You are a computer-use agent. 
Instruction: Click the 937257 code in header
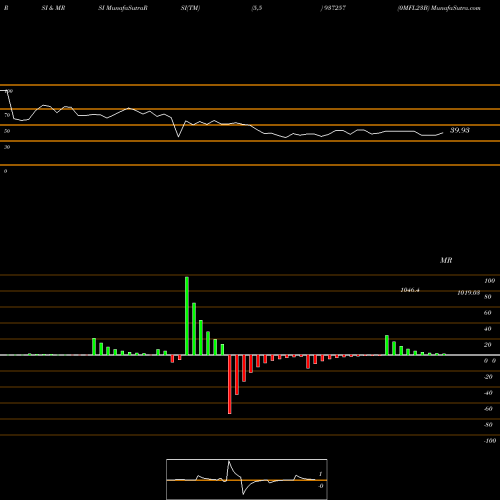pos(335,8)
